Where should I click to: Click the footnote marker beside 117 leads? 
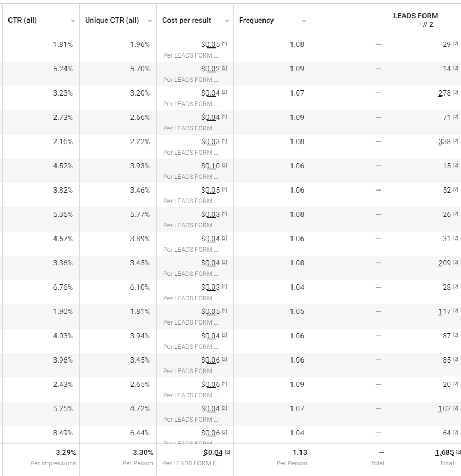coord(456,311)
